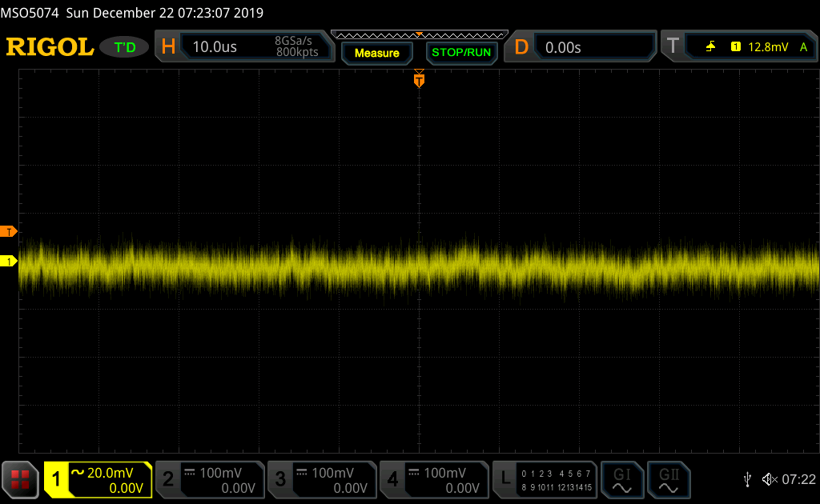Open the logic analyzer L digital channels
Viewport: 820px width, 504px height.
[545, 479]
